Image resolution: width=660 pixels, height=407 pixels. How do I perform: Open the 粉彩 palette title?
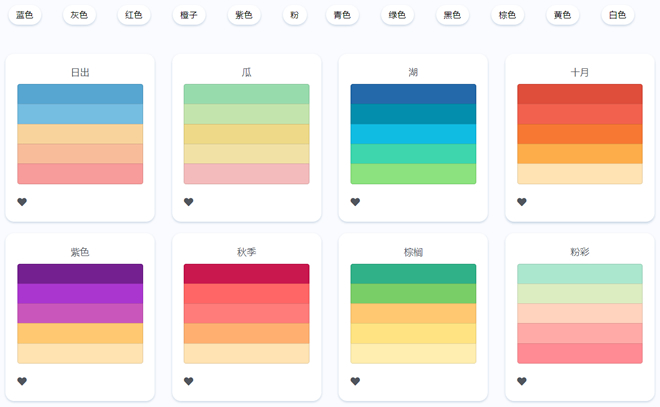(579, 252)
